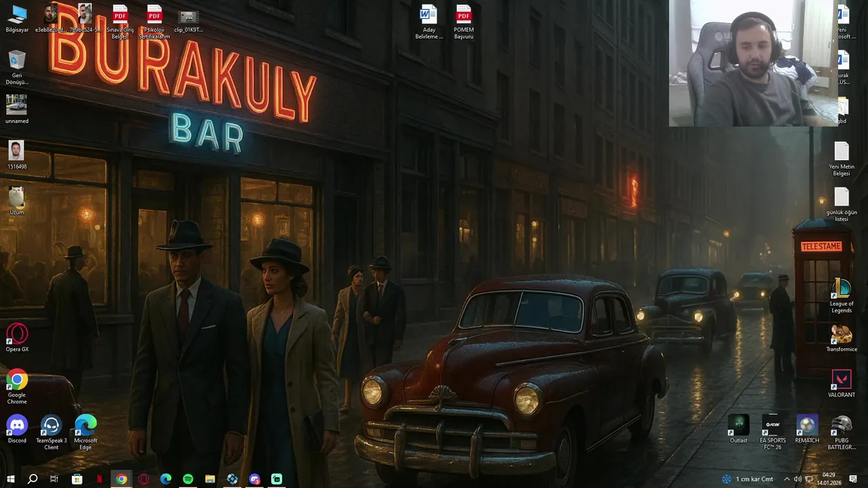Open the 7b9bc524 image file
The height and width of the screenshot is (488, 868).
click(x=85, y=18)
